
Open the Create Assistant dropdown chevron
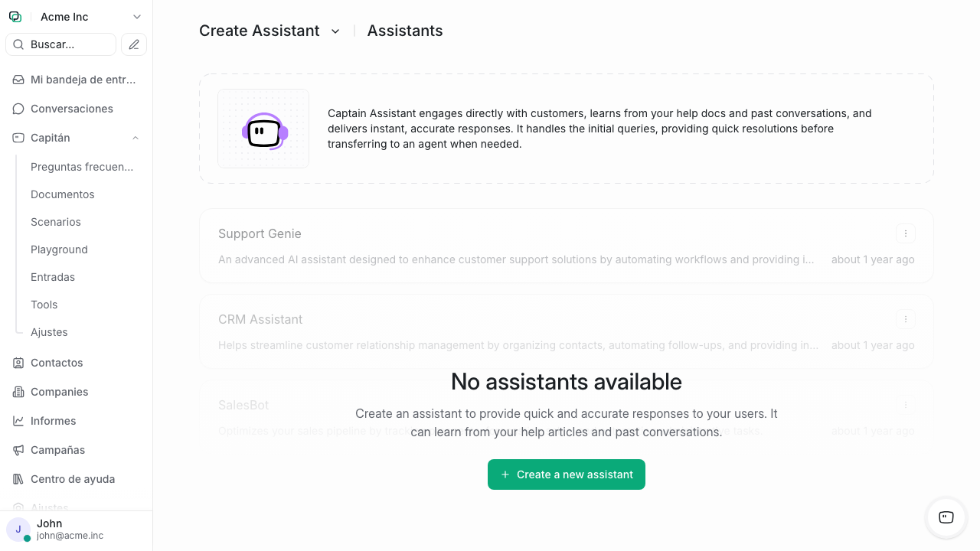point(335,31)
